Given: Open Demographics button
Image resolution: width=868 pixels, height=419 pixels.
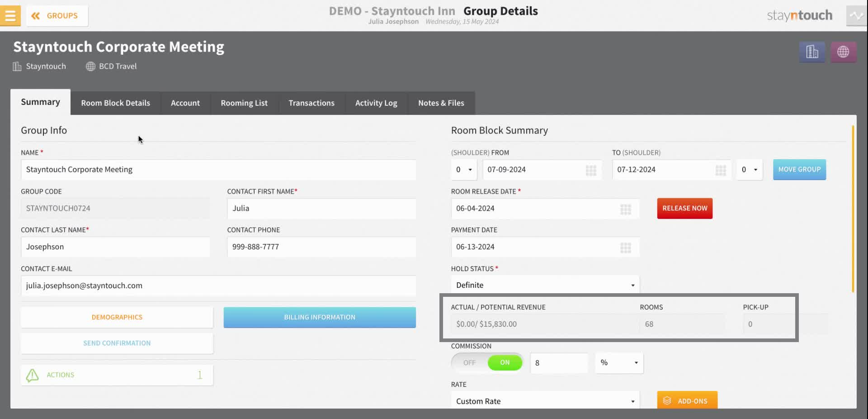Looking at the screenshot, I should pyautogui.click(x=117, y=318).
